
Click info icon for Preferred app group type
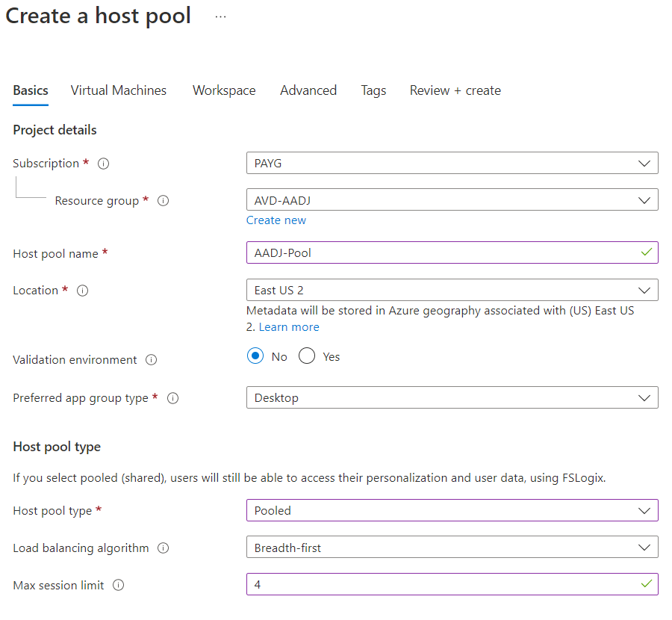tap(173, 398)
